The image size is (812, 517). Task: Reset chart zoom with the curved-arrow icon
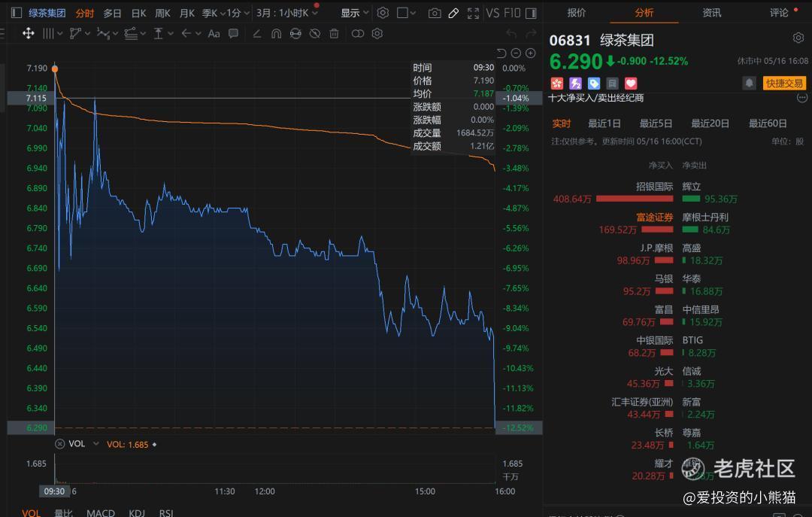click(x=501, y=53)
